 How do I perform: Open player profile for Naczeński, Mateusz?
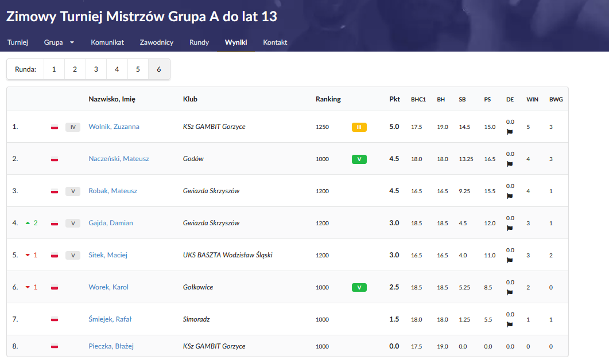point(118,159)
